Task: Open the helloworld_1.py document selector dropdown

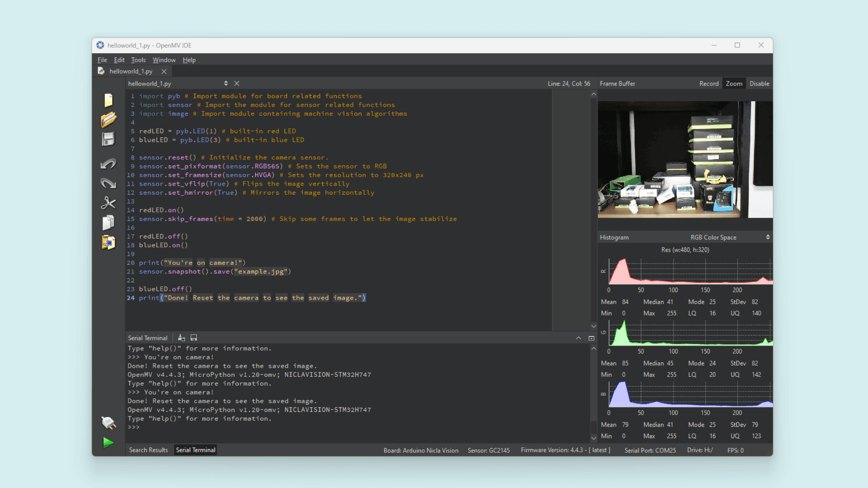Action: (226, 84)
